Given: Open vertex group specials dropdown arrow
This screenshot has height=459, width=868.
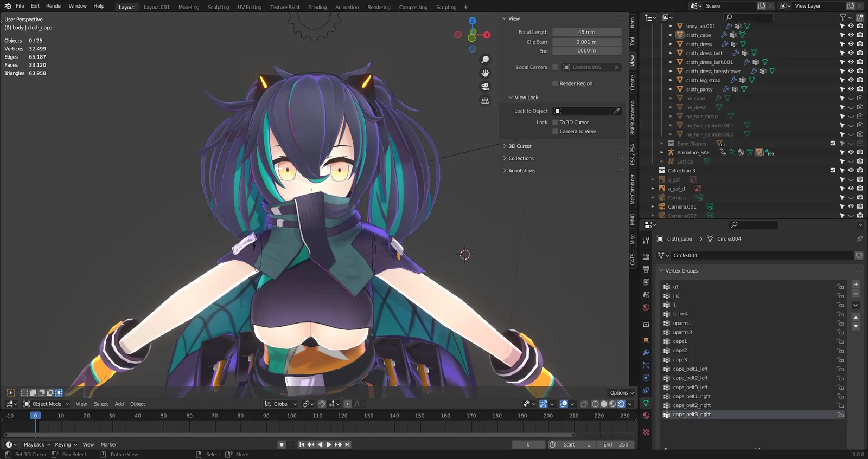Looking at the screenshot, I should point(856,305).
